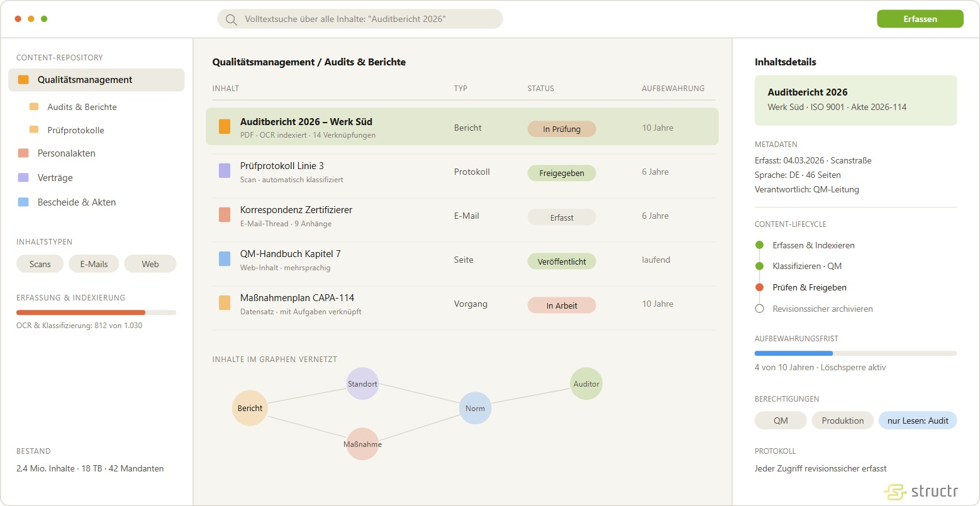Image resolution: width=980 pixels, height=506 pixels.
Task: Click the Prüfprotokoll Linie 3 document icon
Action: pos(225,170)
